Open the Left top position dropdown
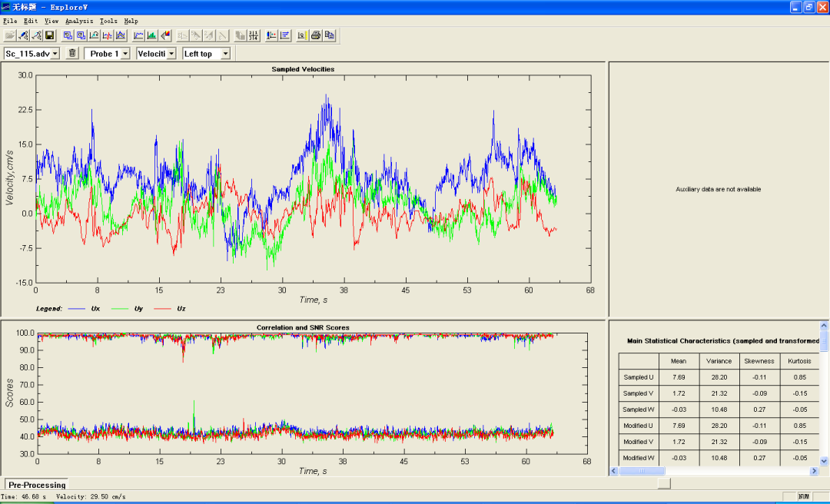The width and height of the screenshot is (830, 504). (204, 53)
